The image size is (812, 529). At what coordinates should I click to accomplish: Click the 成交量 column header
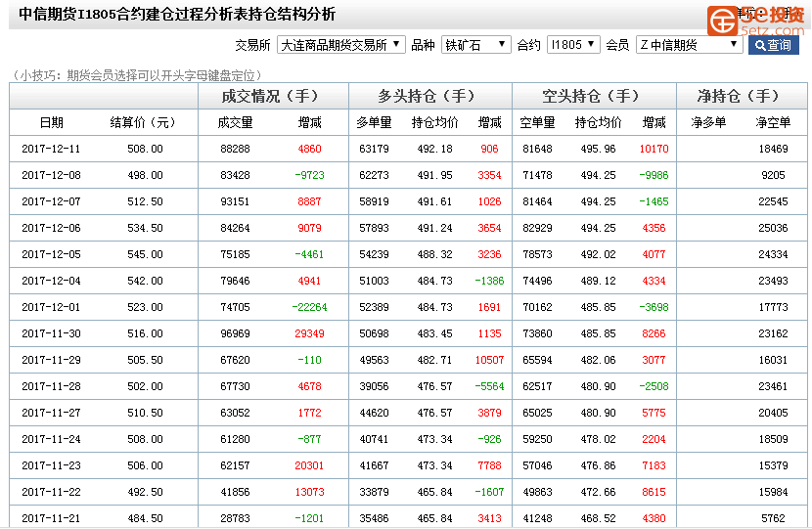(x=235, y=122)
